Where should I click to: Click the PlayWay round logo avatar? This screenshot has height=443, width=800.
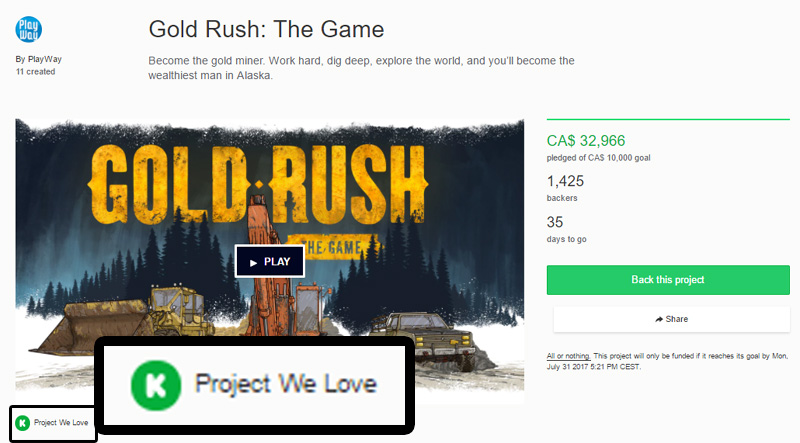coord(29,30)
